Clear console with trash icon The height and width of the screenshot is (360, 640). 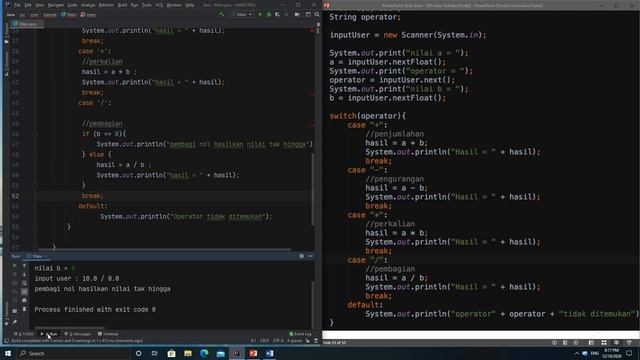pos(24,309)
